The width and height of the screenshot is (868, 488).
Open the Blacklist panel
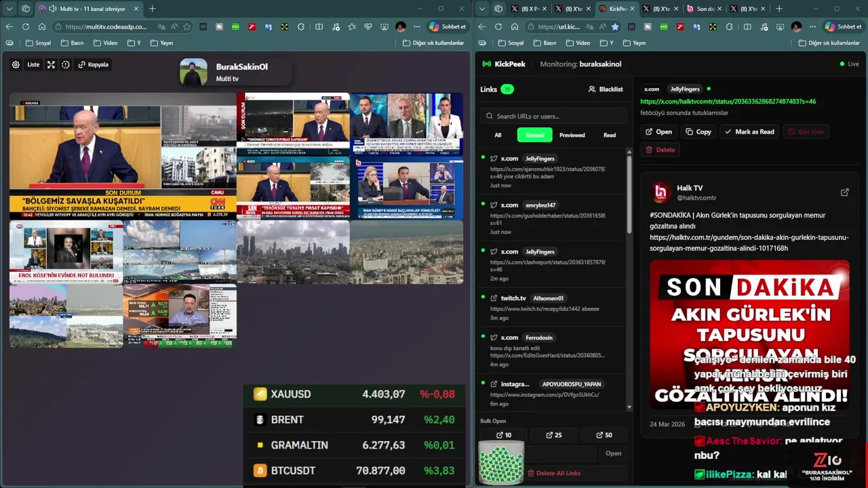point(606,89)
